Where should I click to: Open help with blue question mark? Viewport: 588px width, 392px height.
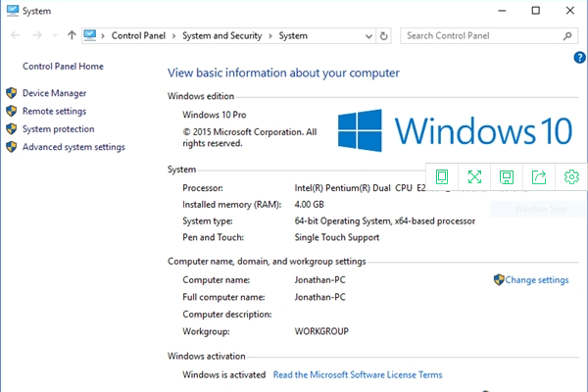point(579,58)
